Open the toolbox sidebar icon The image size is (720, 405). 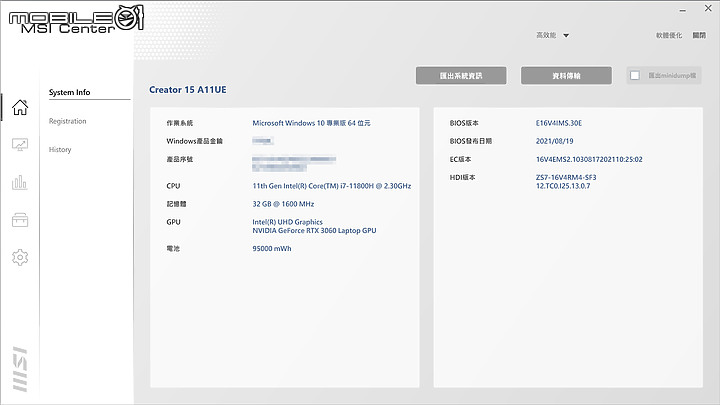pyautogui.click(x=20, y=220)
